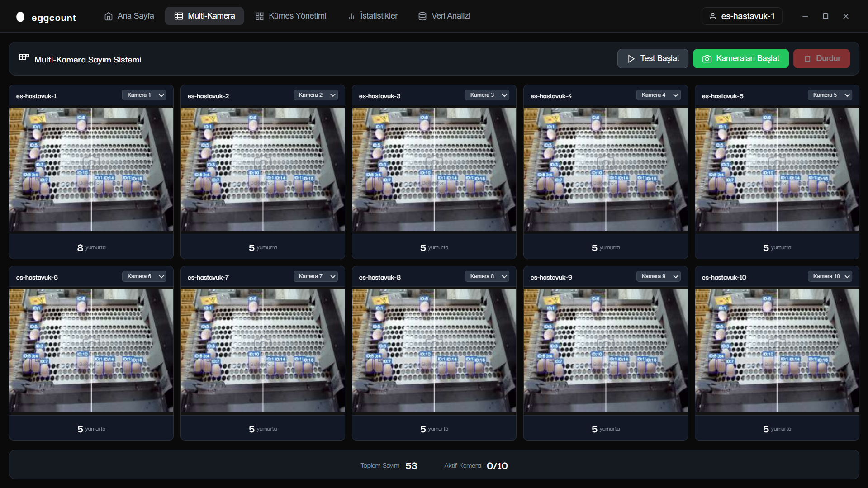Click the bar chart icon for İstatistikler
This screenshot has width=868, height=488.
351,16
